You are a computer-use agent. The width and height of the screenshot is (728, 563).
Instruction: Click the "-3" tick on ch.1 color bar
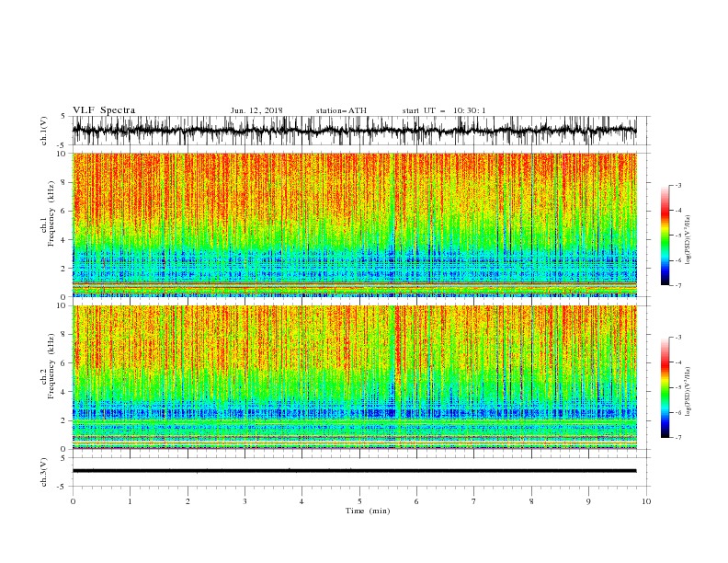[x=678, y=185]
